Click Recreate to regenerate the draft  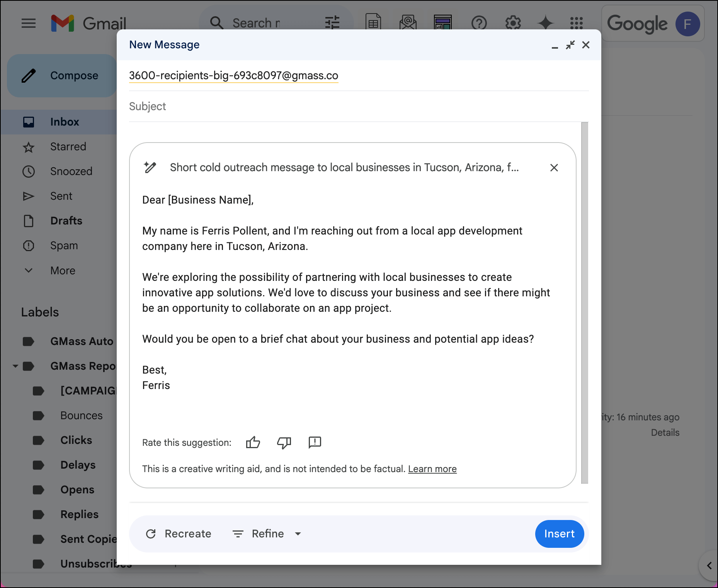click(178, 534)
